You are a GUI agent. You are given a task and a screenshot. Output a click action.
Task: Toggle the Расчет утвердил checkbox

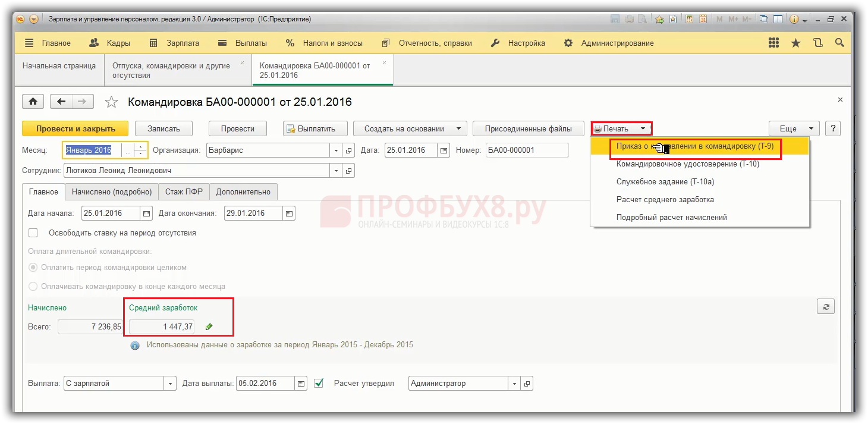(x=319, y=384)
